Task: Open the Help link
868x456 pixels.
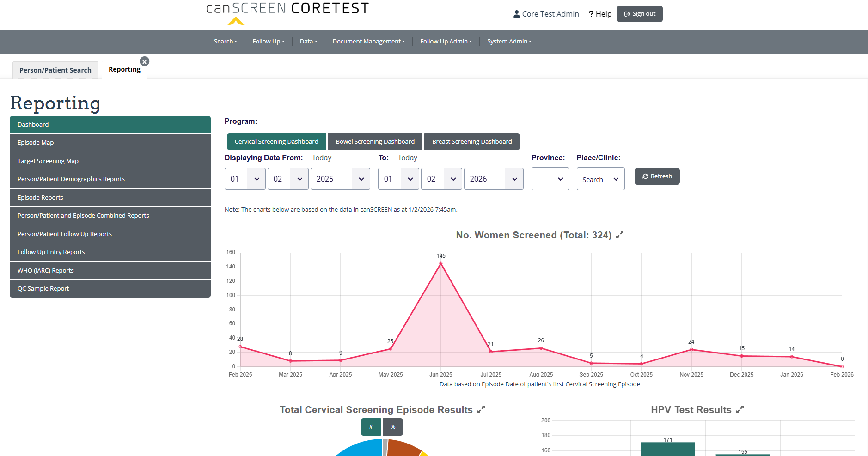Action: coord(600,14)
